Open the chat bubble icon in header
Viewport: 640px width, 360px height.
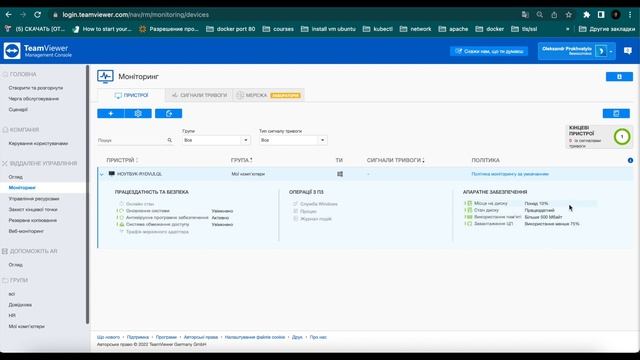[628, 51]
